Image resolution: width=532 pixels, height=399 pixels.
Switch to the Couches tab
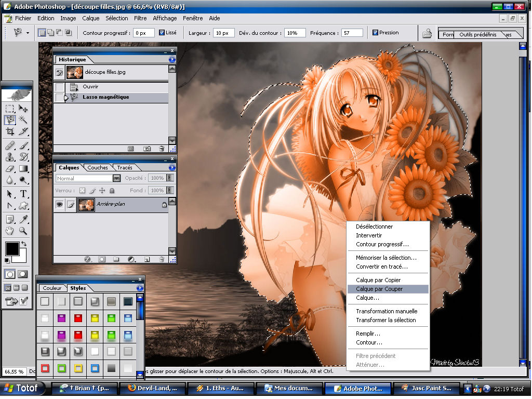pos(98,168)
